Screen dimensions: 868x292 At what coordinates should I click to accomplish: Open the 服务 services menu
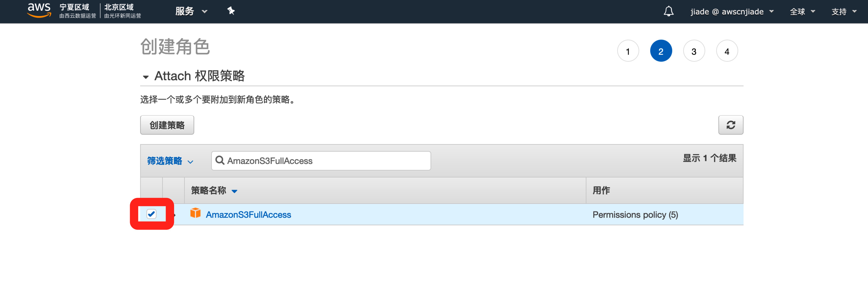pyautogui.click(x=191, y=11)
